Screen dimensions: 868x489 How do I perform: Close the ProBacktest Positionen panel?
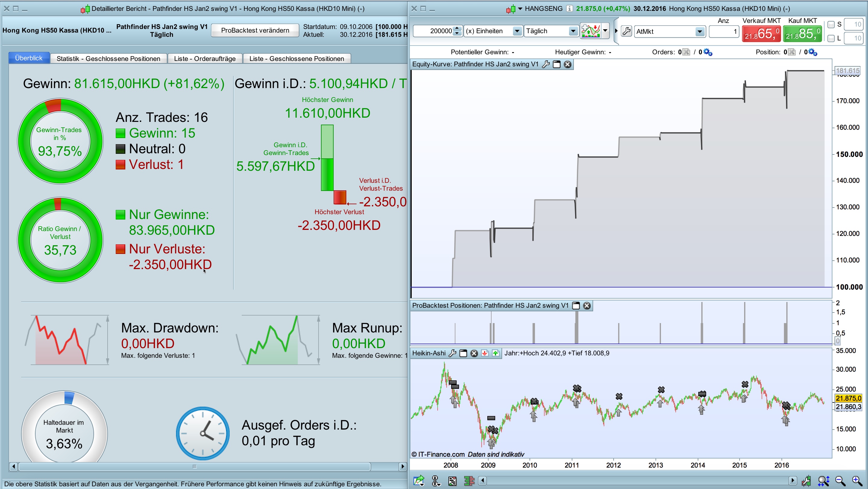point(587,306)
